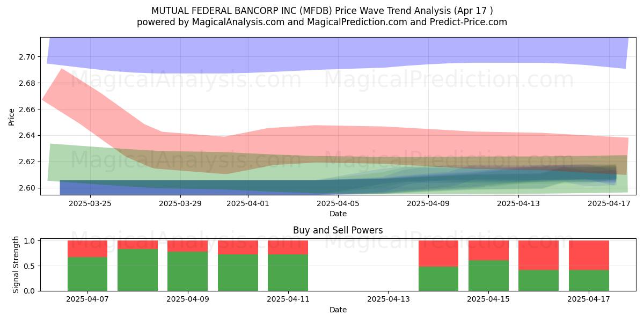Click the 1.0 signal strength tick label
The width and height of the screenshot is (644, 322).
pyautogui.click(x=30, y=241)
